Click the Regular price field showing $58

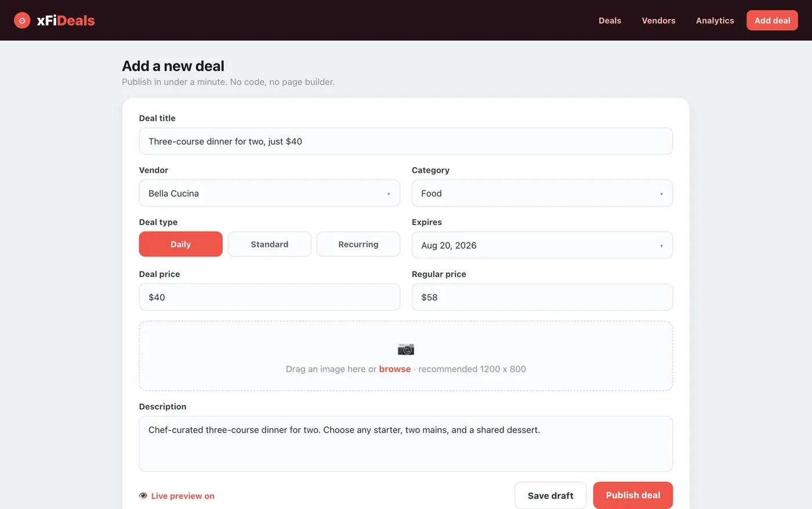click(x=542, y=297)
